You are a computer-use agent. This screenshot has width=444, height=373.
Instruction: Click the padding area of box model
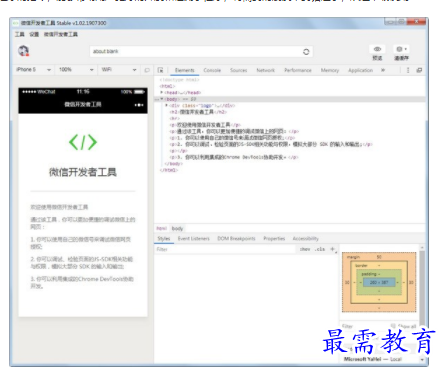[x=379, y=274]
